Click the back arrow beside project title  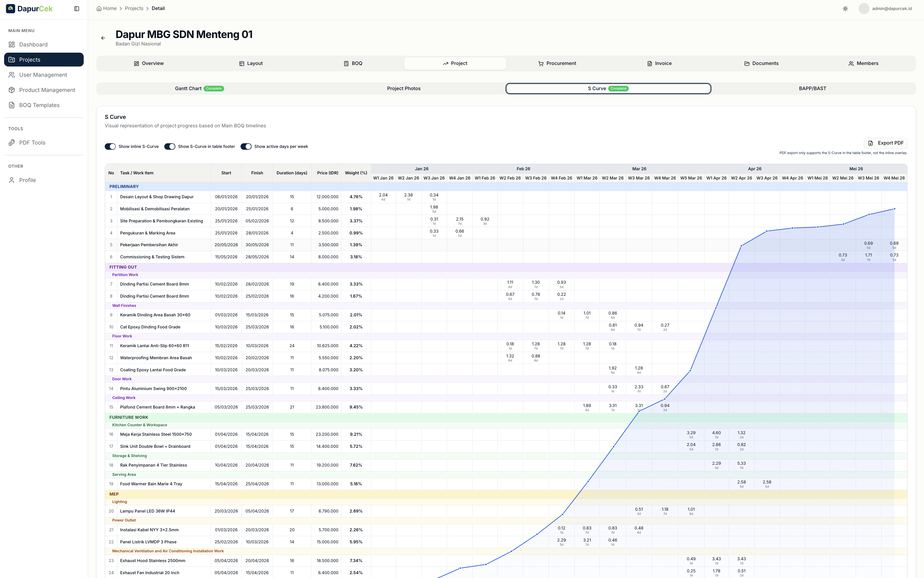[103, 38]
